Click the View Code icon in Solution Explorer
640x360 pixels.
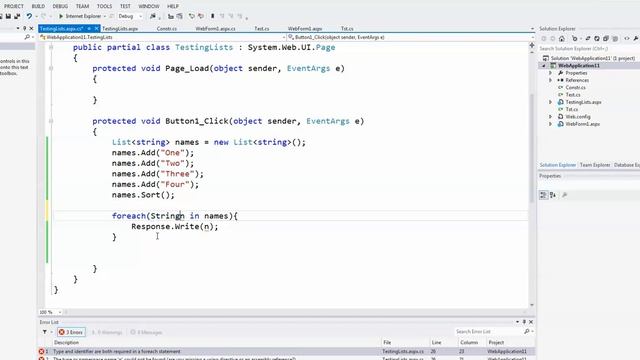click(x=627, y=39)
